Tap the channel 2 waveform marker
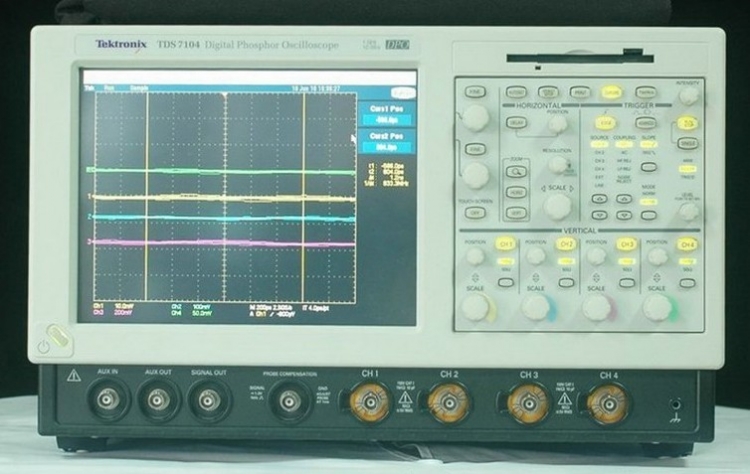Screen dimensions: 750x474 (89, 217)
